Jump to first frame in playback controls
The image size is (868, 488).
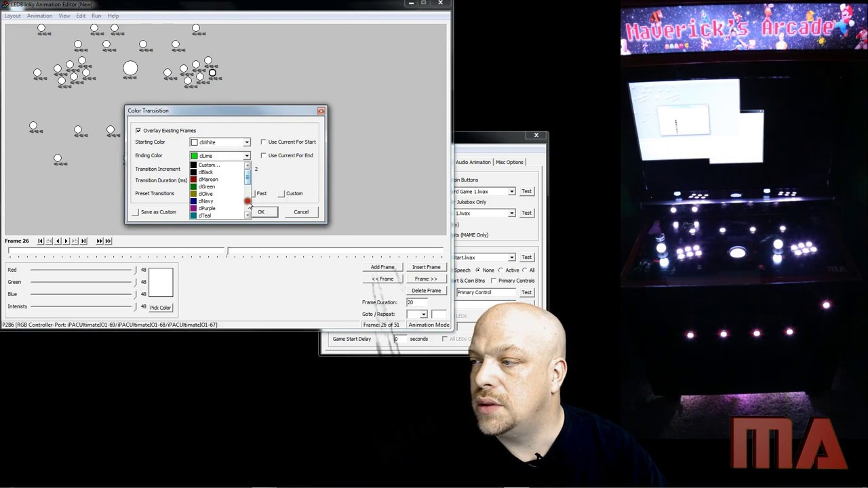[41, 241]
